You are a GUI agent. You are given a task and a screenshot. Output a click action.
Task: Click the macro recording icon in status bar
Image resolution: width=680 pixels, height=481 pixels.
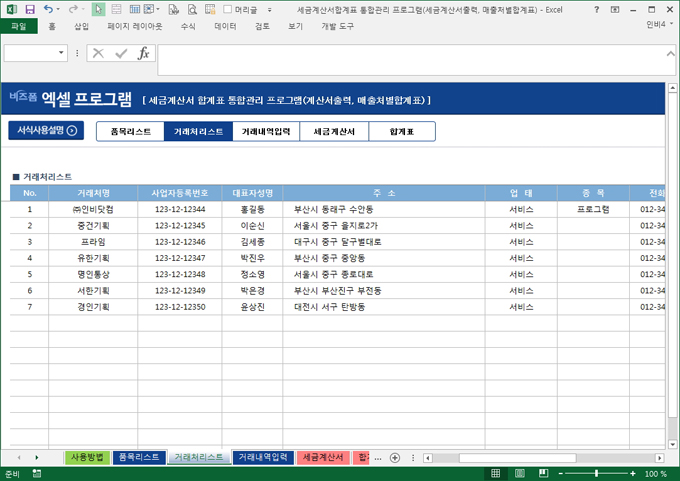click(x=36, y=473)
